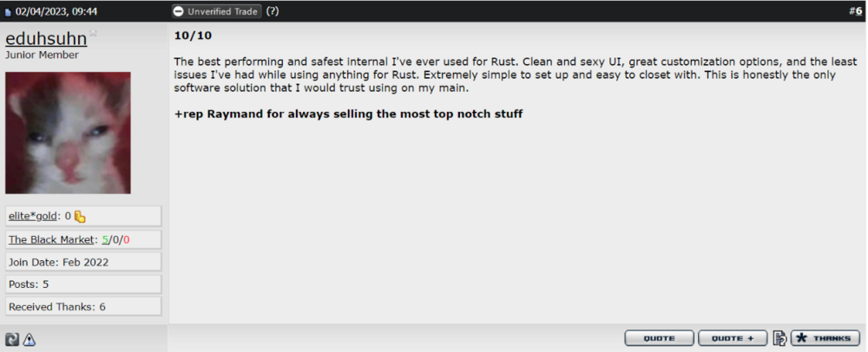
Task: Click the reputation icon at post bottom left
Action: tap(11, 339)
